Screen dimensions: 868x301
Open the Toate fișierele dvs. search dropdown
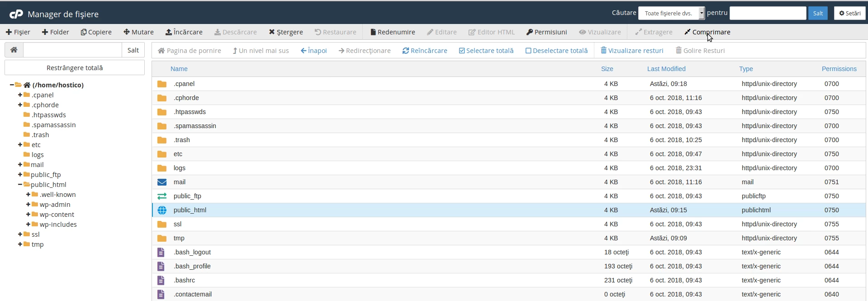point(671,13)
